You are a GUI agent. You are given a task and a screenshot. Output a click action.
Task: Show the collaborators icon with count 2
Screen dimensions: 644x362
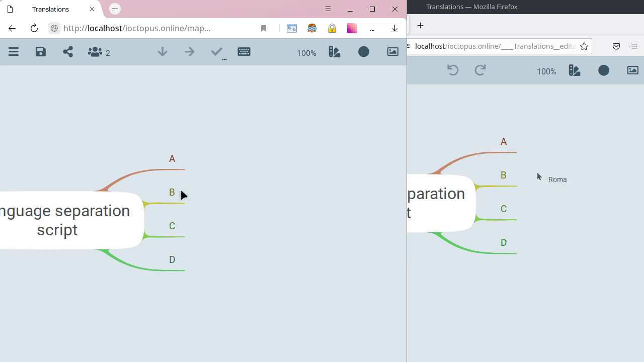[99, 52]
